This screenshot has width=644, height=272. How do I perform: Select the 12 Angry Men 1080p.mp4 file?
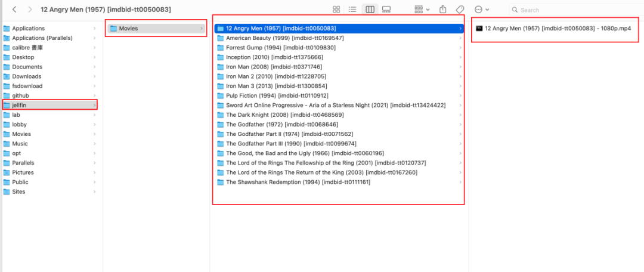click(x=553, y=29)
